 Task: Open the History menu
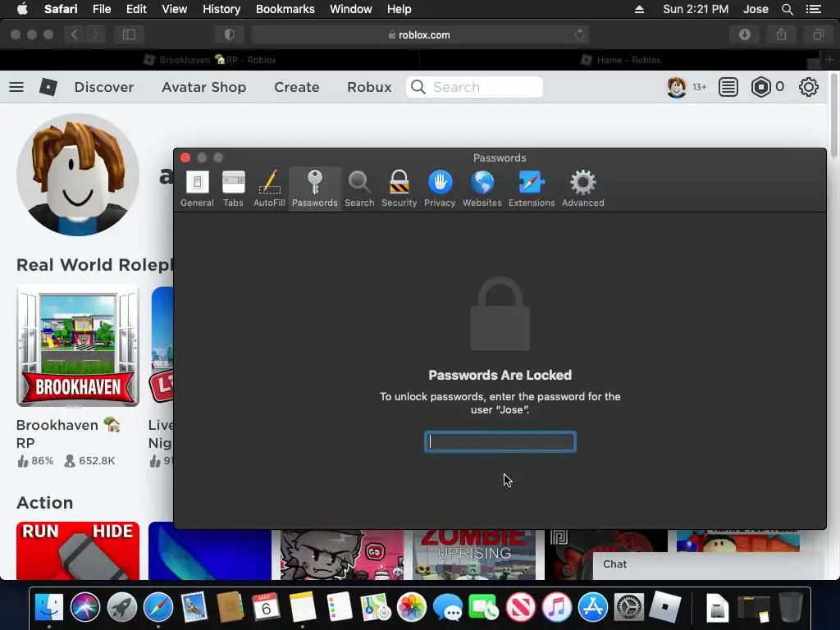221,9
